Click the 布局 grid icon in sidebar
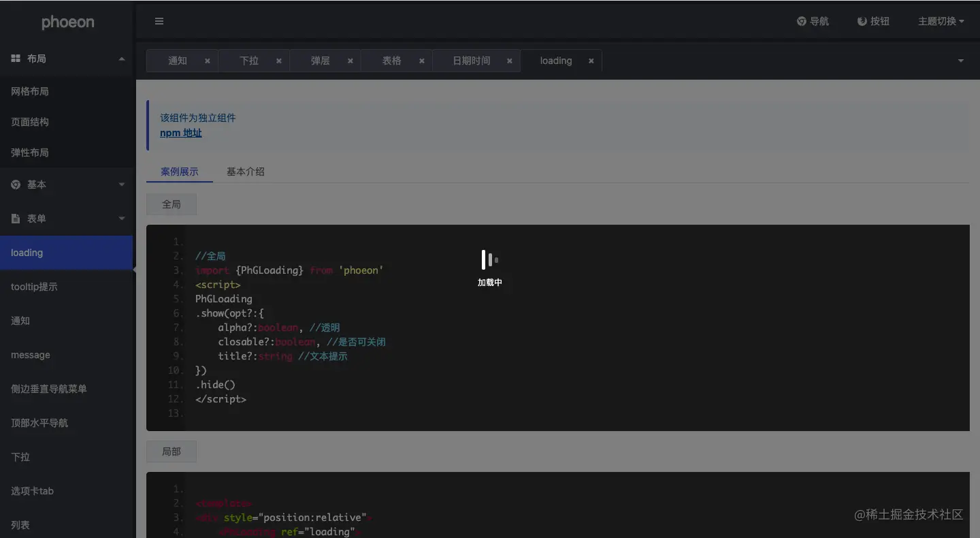Viewport: 980px width, 538px height. click(x=16, y=59)
